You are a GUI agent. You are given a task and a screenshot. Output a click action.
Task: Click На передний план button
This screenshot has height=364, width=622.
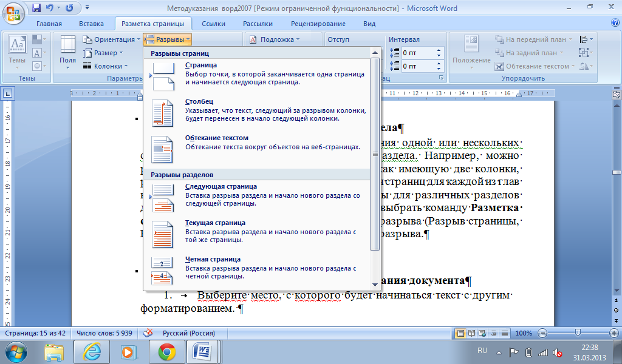click(x=533, y=39)
